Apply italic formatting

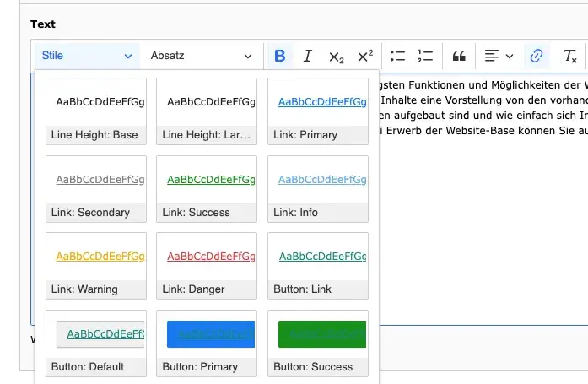[x=308, y=57]
